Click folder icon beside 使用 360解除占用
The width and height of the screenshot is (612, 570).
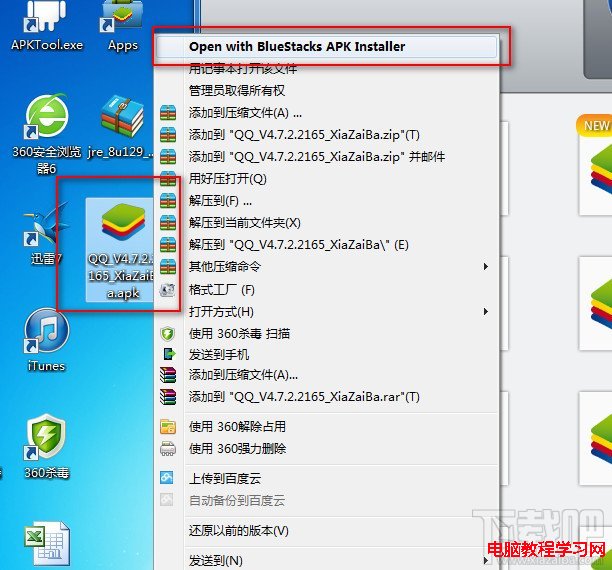(x=168, y=426)
